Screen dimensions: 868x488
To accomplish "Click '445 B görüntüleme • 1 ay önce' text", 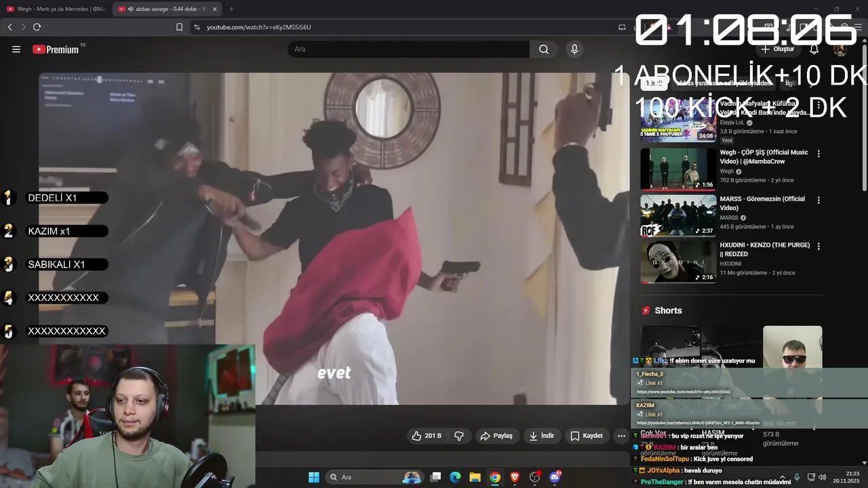I will [757, 226].
